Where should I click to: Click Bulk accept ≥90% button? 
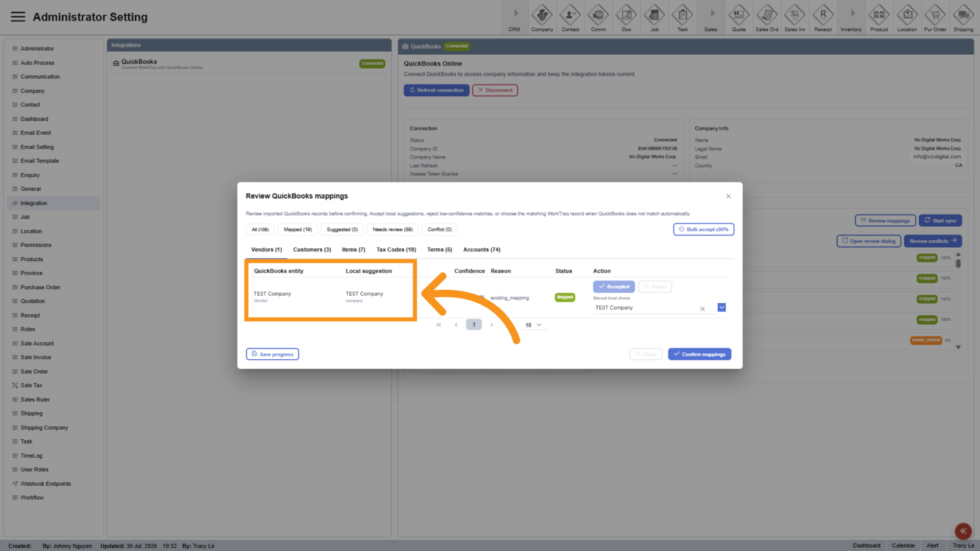pyautogui.click(x=703, y=229)
